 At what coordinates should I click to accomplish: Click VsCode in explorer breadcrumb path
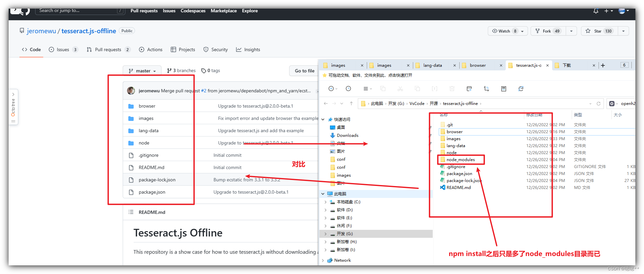tap(417, 104)
